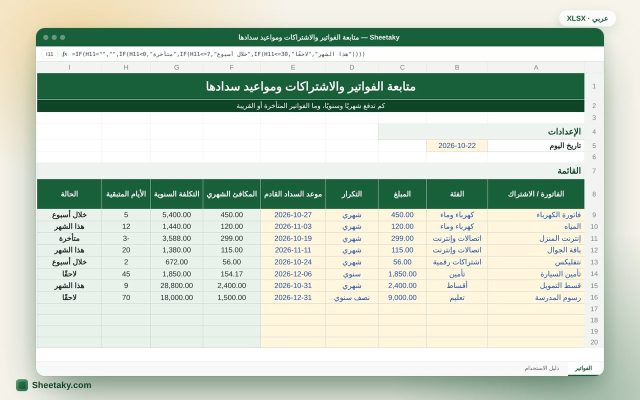
Task: Click the الأيام المتبقية header cell
Action: 126,194
